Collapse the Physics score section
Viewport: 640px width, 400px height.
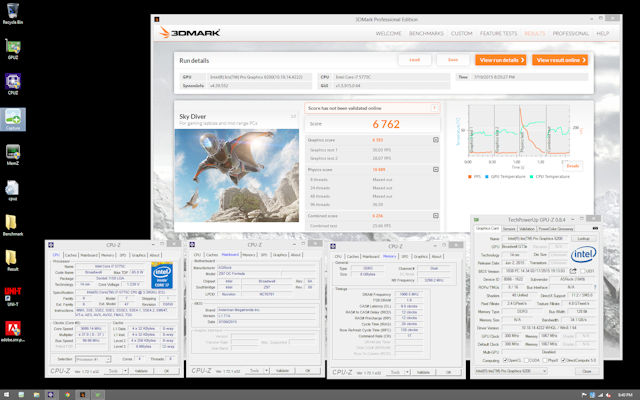tap(436, 169)
